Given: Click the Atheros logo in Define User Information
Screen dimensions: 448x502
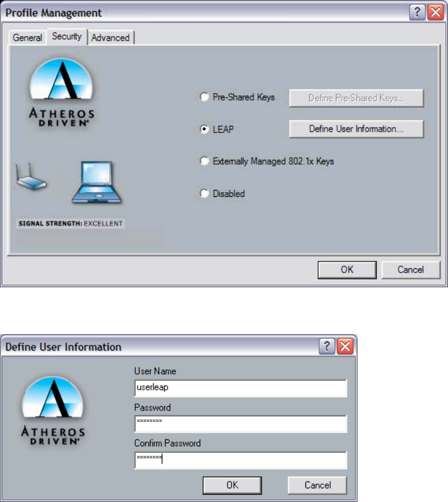Looking at the screenshot, I should [x=53, y=411].
